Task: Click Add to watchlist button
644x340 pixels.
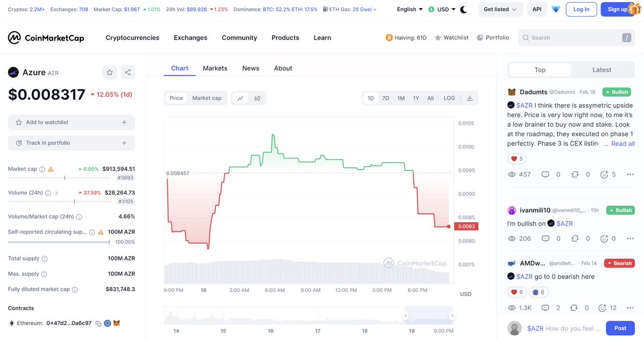Action: (x=71, y=122)
